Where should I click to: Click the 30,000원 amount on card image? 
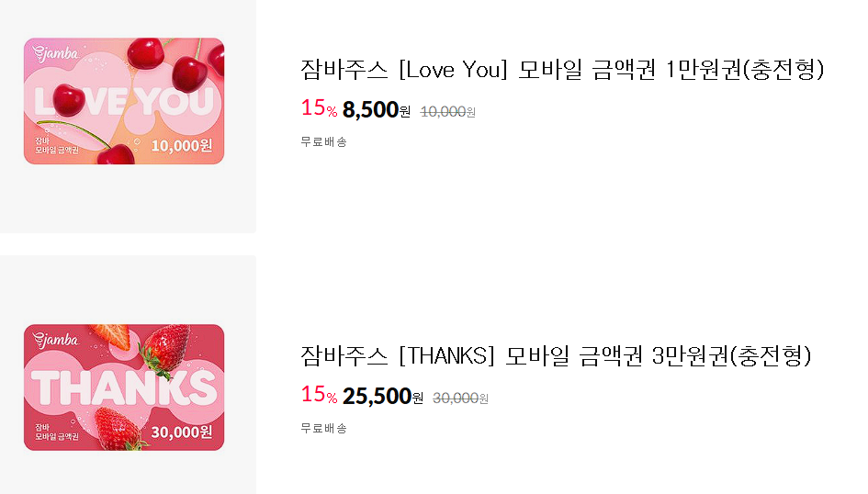click(182, 432)
